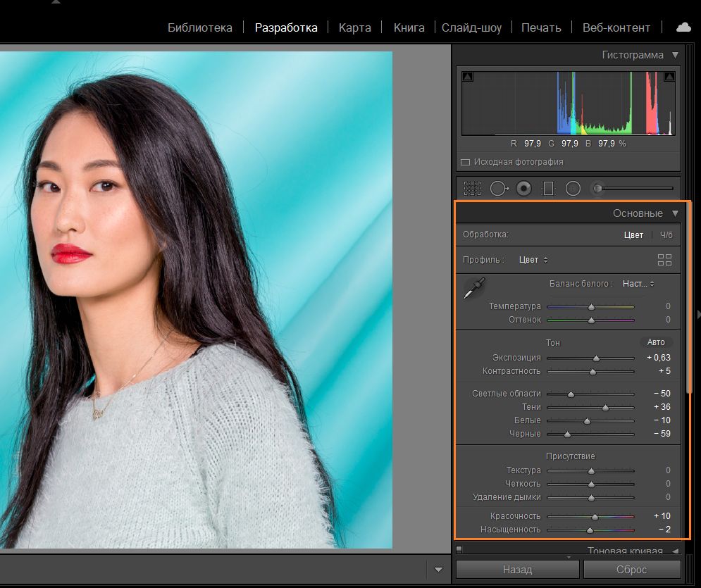Enable the Исходная фотография comparison checkbox
The height and width of the screenshot is (588, 701).
tap(466, 161)
